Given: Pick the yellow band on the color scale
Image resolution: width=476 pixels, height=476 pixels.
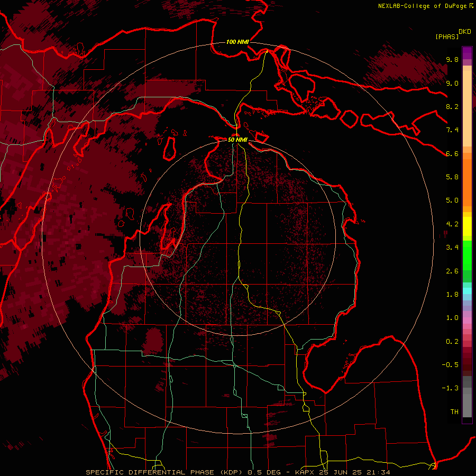Looking at the screenshot, I should click(467, 225).
